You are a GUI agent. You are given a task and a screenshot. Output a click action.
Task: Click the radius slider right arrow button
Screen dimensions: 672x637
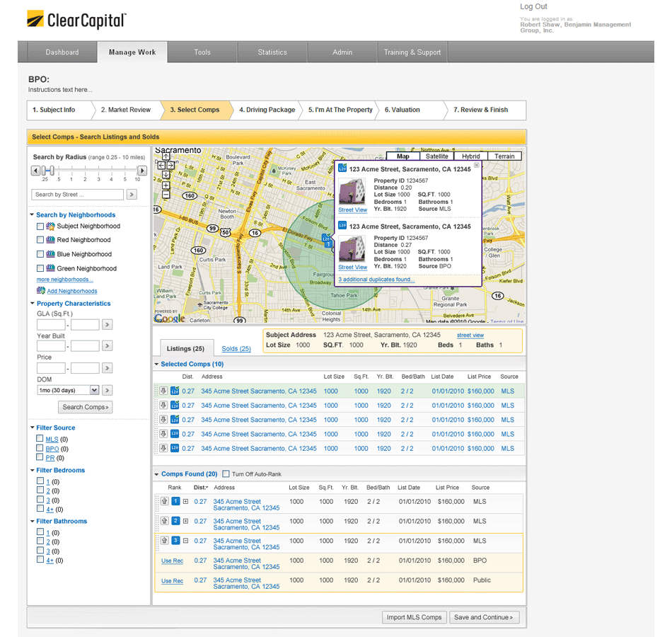click(x=142, y=171)
